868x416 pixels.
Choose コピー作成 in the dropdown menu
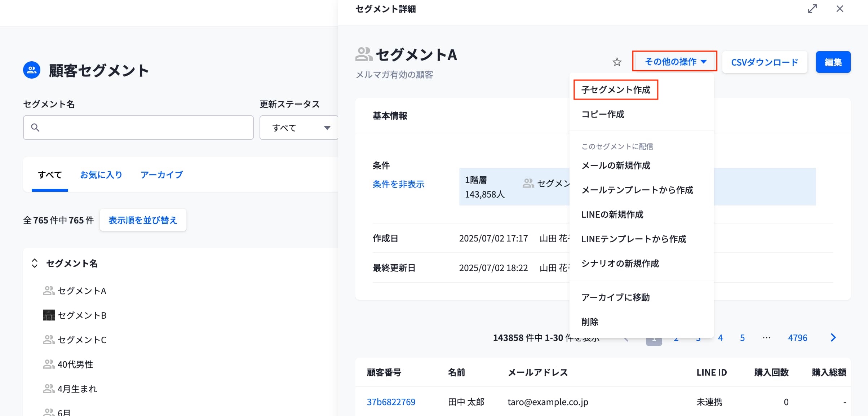(603, 114)
